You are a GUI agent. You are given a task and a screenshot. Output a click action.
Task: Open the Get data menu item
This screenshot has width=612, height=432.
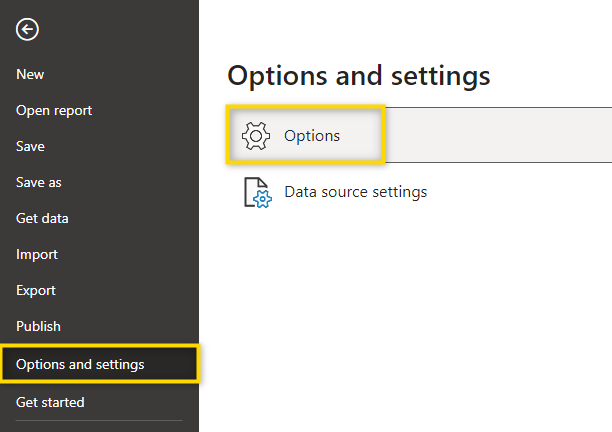pos(42,218)
